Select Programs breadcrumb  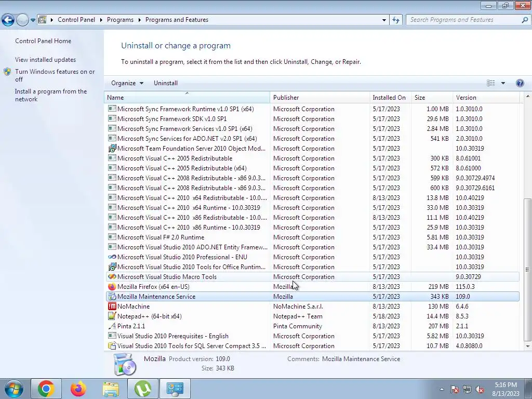120,20
